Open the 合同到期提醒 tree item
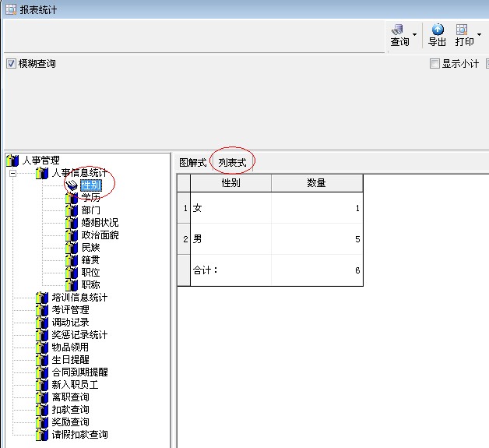The width and height of the screenshot is (489, 448). 79,372
